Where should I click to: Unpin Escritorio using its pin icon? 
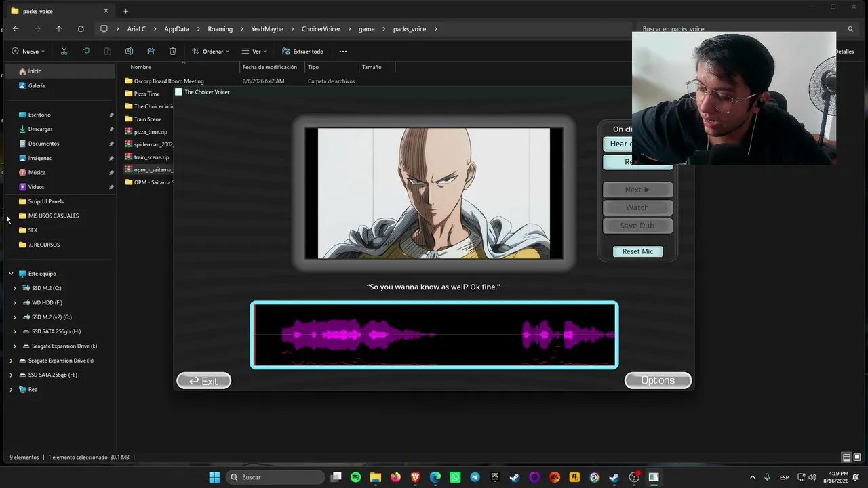pyautogui.click(x=111, y=115)
